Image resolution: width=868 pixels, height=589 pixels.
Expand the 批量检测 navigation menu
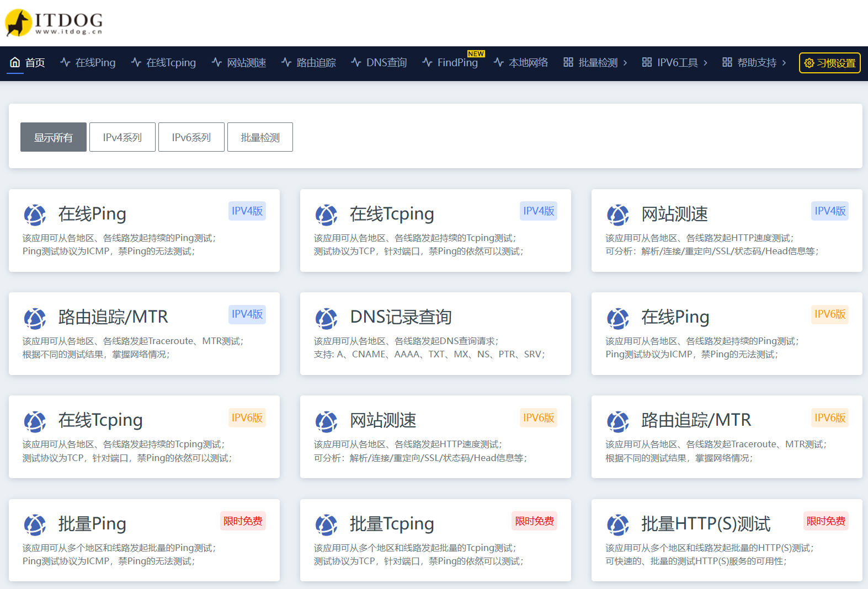click(595, 63)
